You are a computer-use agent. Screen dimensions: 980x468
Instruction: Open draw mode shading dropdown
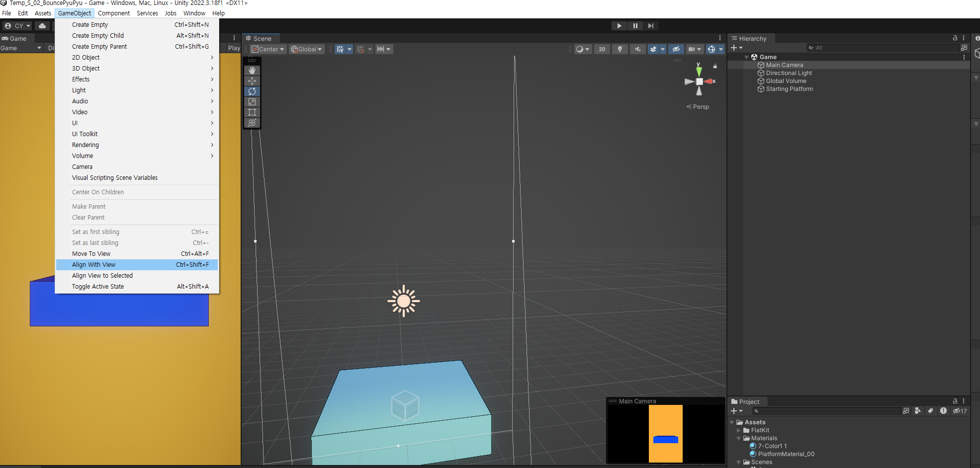point(582,49)
